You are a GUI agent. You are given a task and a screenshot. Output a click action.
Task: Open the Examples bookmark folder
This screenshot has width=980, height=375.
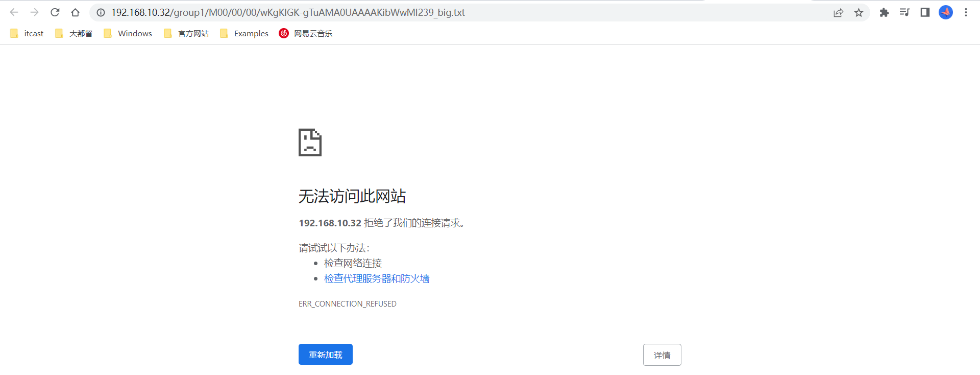[x=244, y=33]
